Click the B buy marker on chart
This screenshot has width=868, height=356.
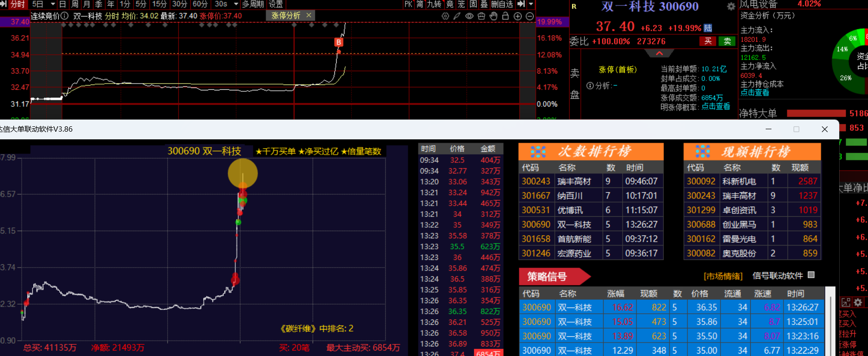pyautogui.click(x=339, y=42)
